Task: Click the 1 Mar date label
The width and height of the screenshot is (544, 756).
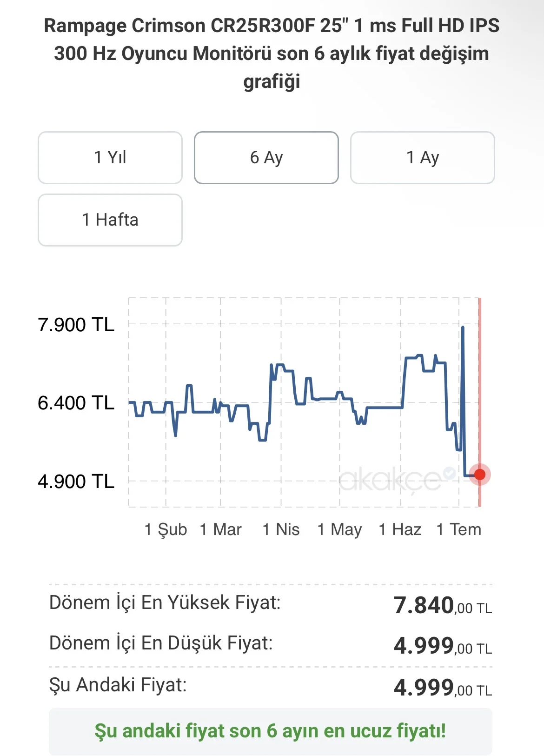Action: pos(221,530)
